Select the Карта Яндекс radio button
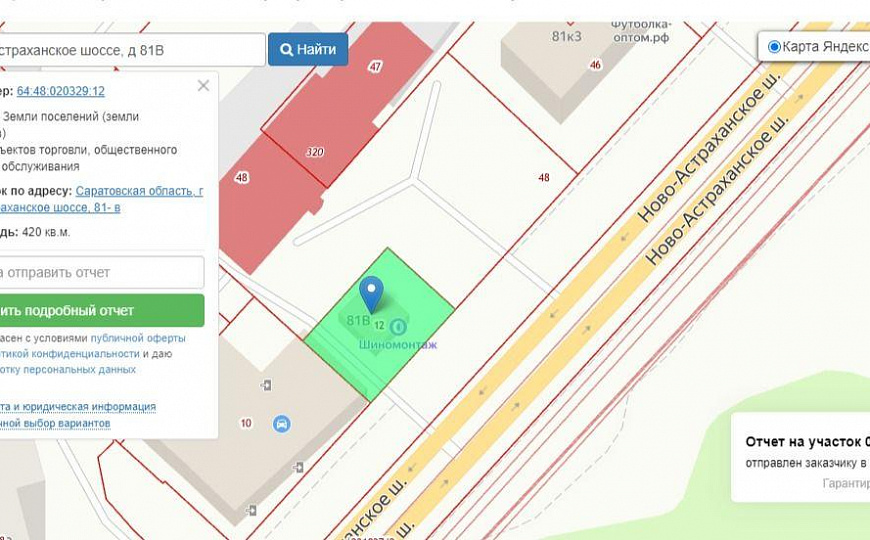This screenshot has width=870, height=540. [x=774, y=47]
